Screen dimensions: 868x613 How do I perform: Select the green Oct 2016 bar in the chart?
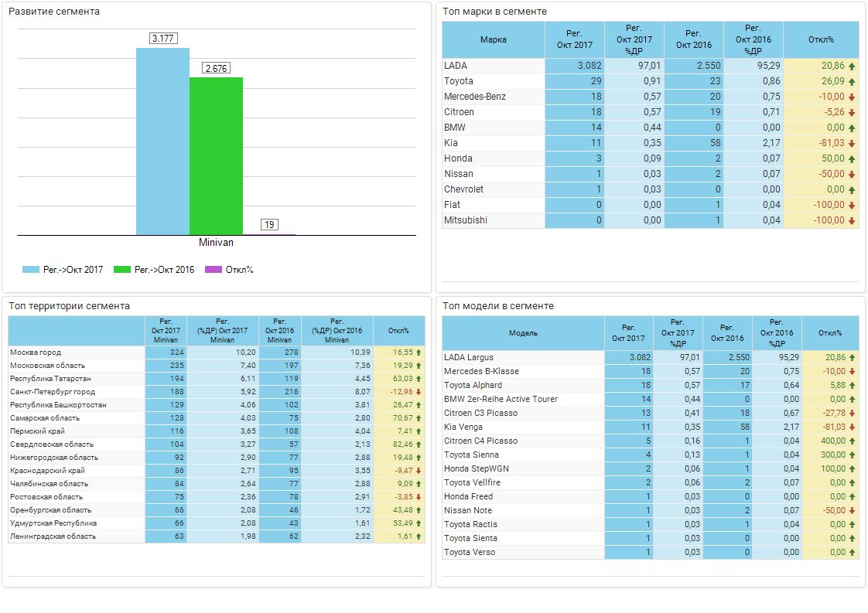click(216, 156)
